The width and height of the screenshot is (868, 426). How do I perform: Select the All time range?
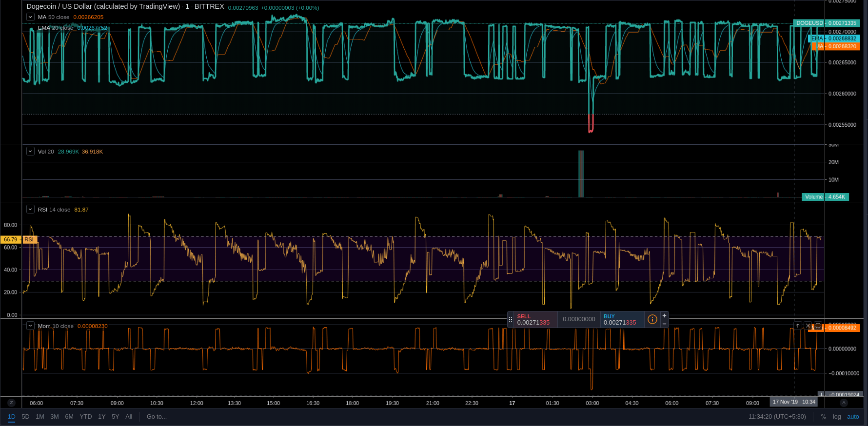coord(129,417)
